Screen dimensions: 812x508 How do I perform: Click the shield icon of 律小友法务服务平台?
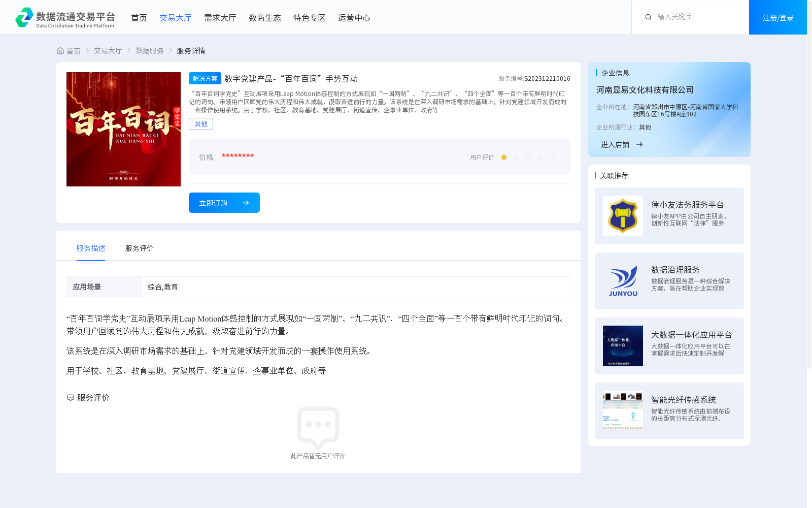[623, 215]
